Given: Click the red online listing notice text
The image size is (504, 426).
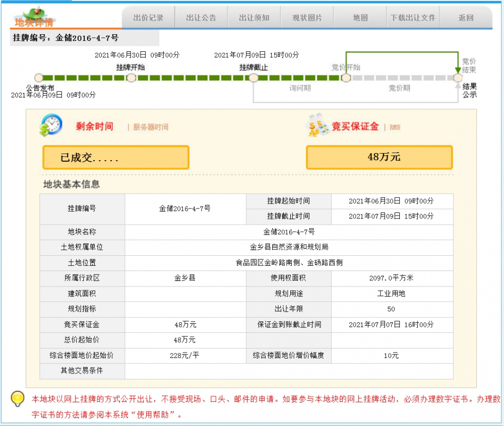Looking at the screenshot, I should click(x=266, y=407).
